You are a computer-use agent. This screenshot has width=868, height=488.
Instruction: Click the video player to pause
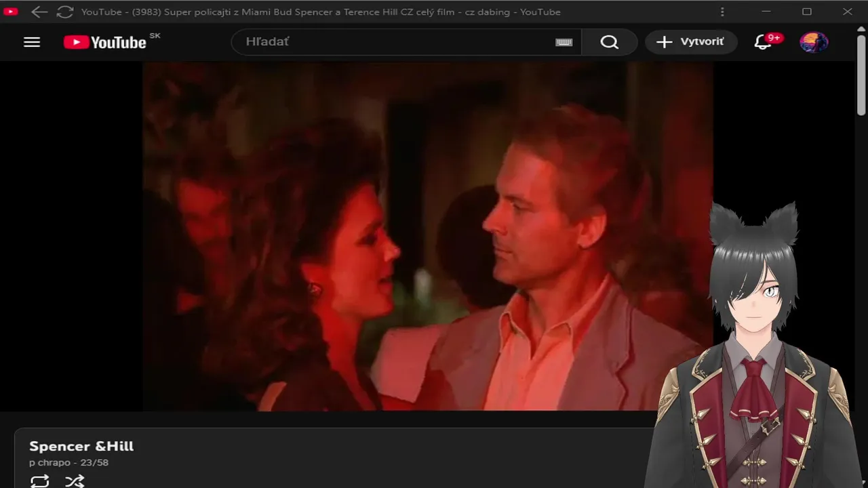(x=427, y=236)
